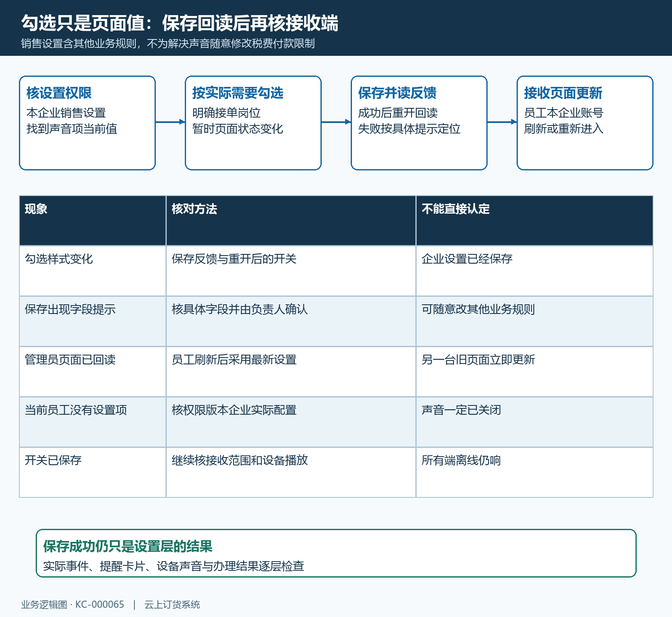Select cell 企业设置已经保存
The image size is (672, 617).
coord(535,271)
